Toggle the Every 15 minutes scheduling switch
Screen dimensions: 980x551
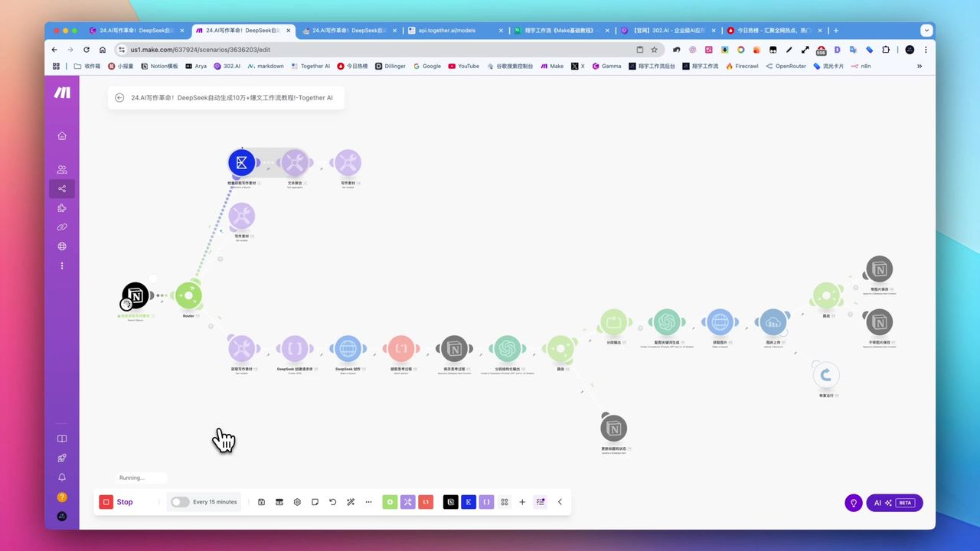click(x=180, y=502)
